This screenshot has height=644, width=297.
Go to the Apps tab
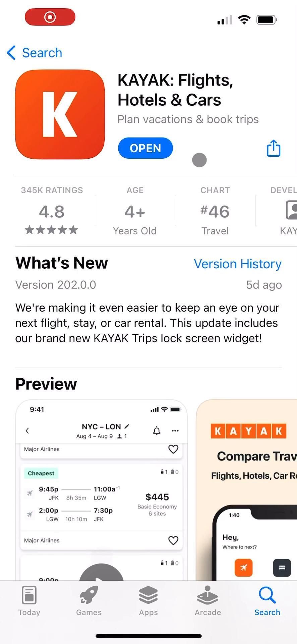tap(148, 601)
